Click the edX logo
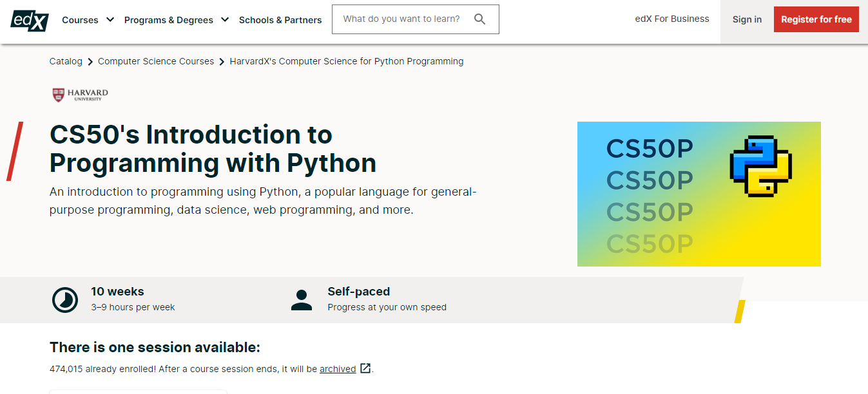This screenshot has height=394, width=868. 30,20
